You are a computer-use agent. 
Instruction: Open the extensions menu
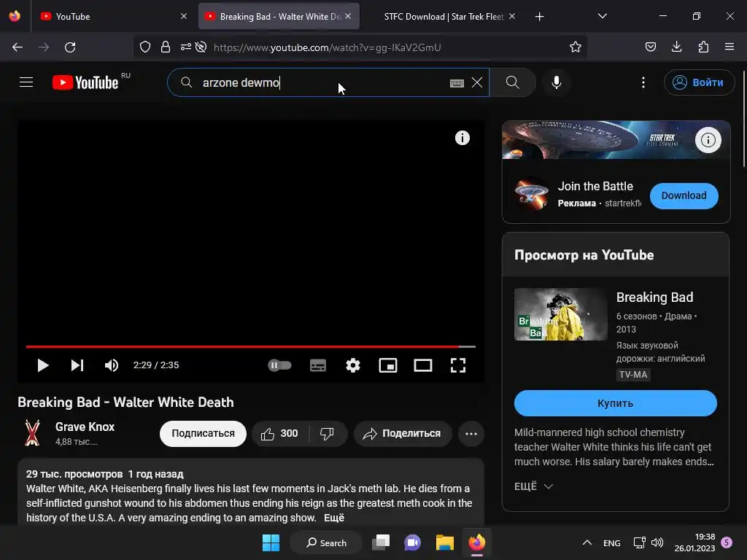703,47
